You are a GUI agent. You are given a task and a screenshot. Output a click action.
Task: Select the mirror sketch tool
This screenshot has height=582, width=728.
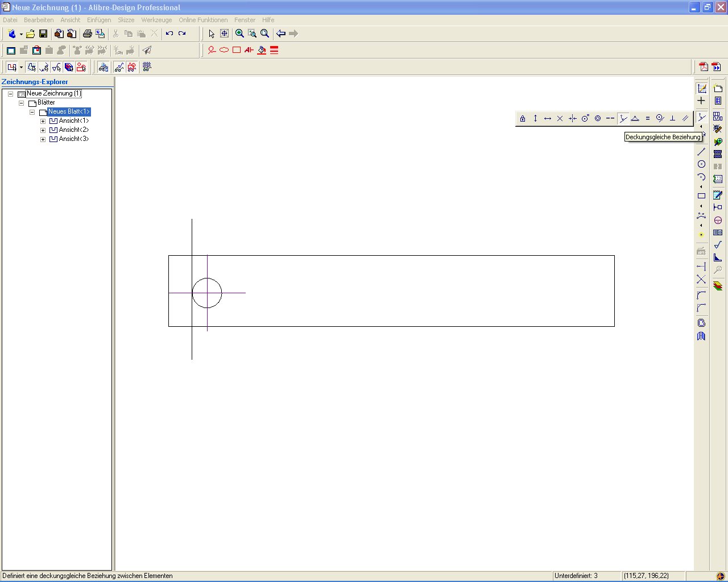click(x=701, y=336)
